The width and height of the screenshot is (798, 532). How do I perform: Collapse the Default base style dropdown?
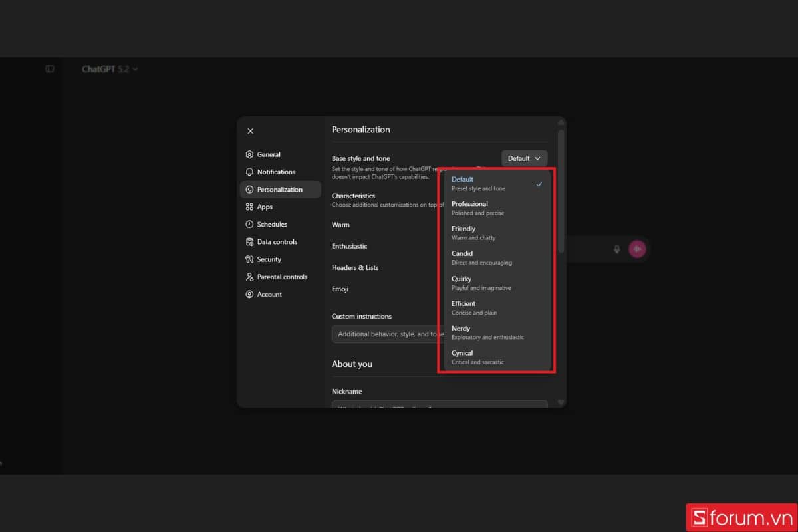click(x=524, y=158)
